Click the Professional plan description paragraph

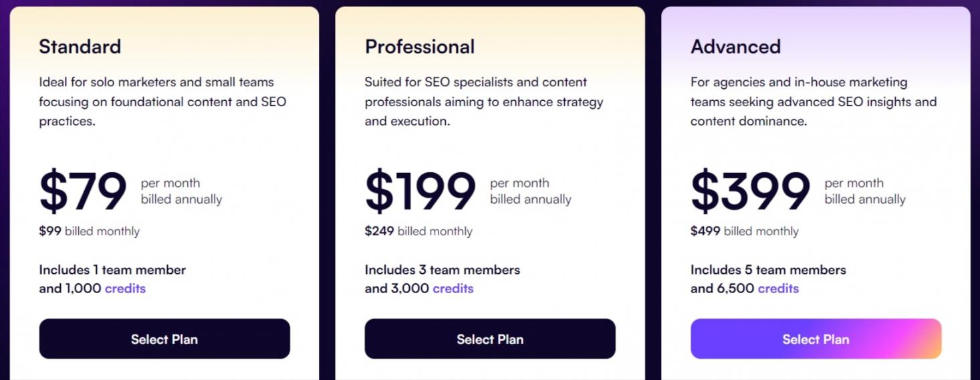coord(484,102)
